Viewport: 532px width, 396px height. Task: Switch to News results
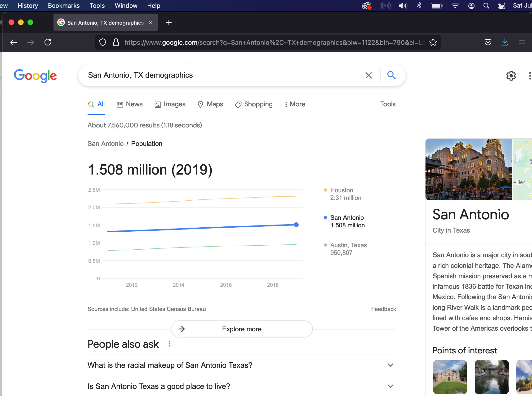click(130, 104)
